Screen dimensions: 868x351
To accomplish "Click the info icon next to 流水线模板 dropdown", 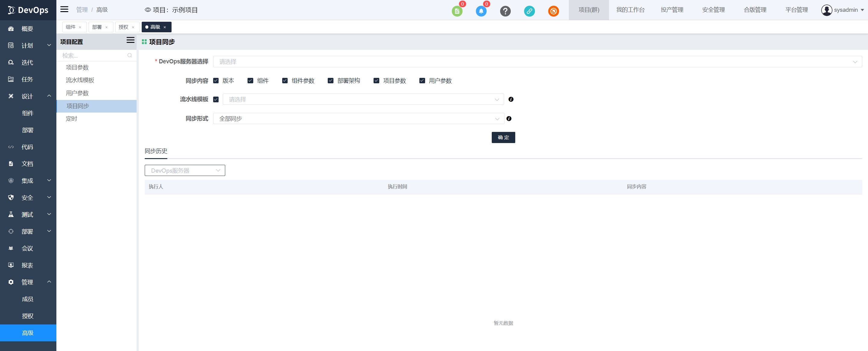I will [511, 99].
